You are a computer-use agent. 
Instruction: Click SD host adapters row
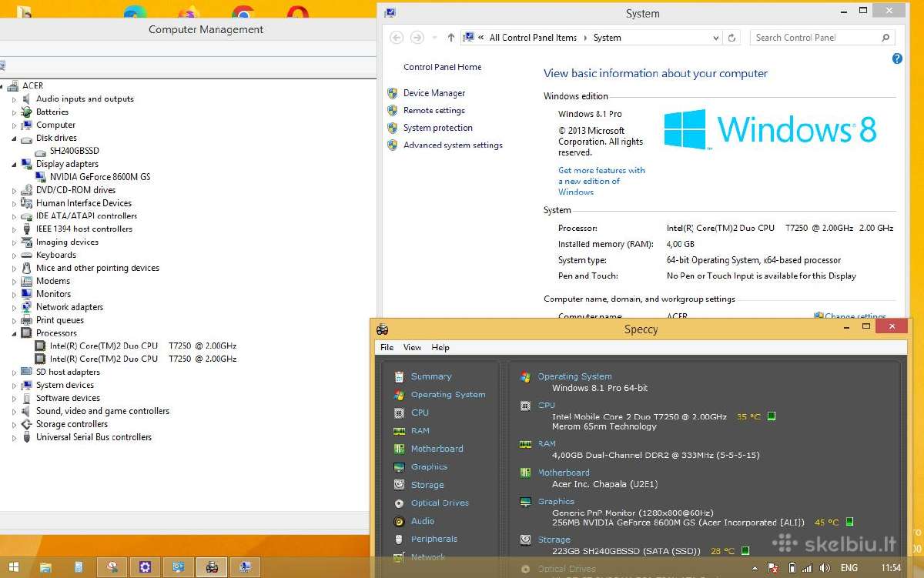(68, 372)
